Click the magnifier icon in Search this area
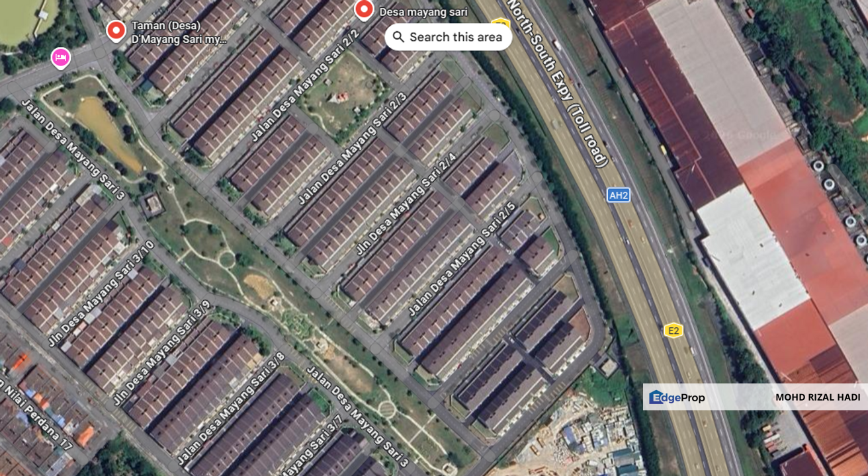The image size is (868, 476). (398, 37)
